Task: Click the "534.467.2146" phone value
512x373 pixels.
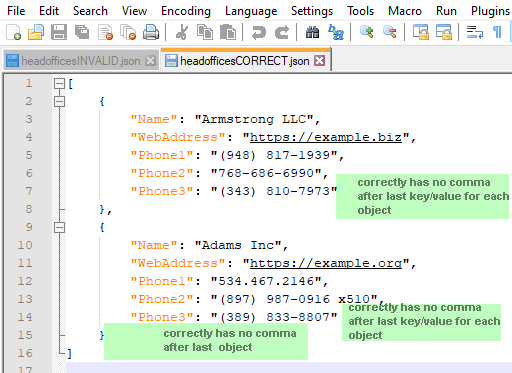Action: pos(266,281)
